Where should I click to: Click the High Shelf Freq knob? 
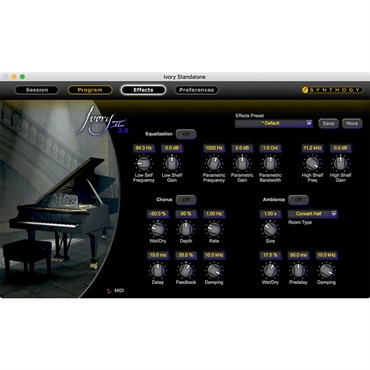pyautogui.click(x=312, y=163)
